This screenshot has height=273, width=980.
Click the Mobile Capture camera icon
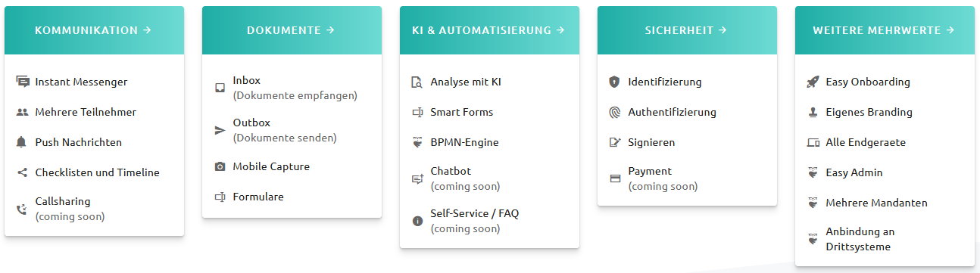pyautogui.click(x=220, y=166)
